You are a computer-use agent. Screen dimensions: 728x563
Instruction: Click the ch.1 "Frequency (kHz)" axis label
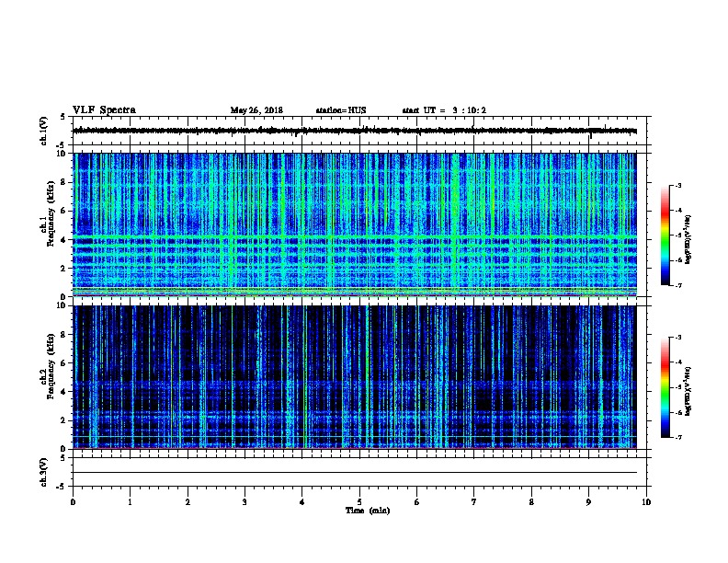tap(51, 213)
